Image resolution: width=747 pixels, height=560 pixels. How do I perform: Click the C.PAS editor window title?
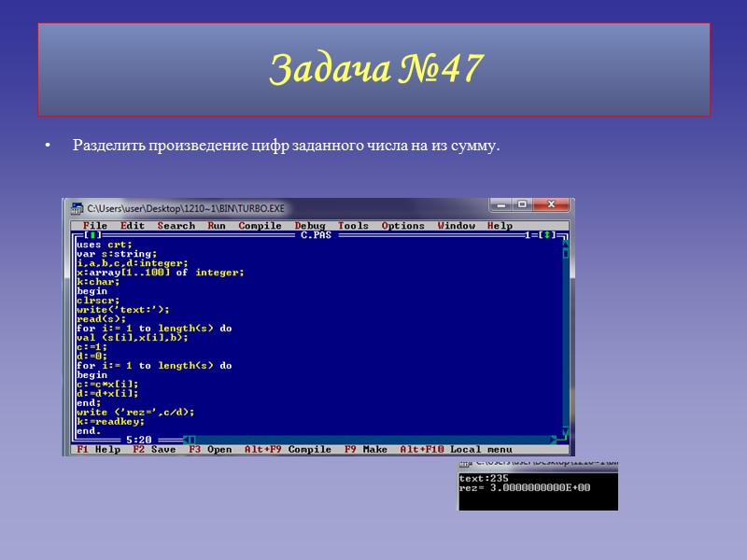tap(316, 235)
